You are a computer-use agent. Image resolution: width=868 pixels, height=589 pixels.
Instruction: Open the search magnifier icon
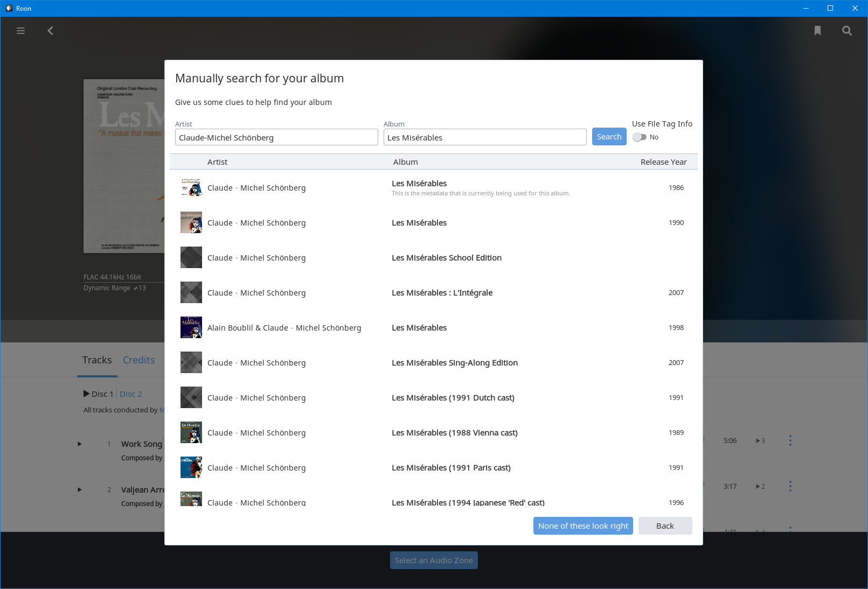click(847, 31)
